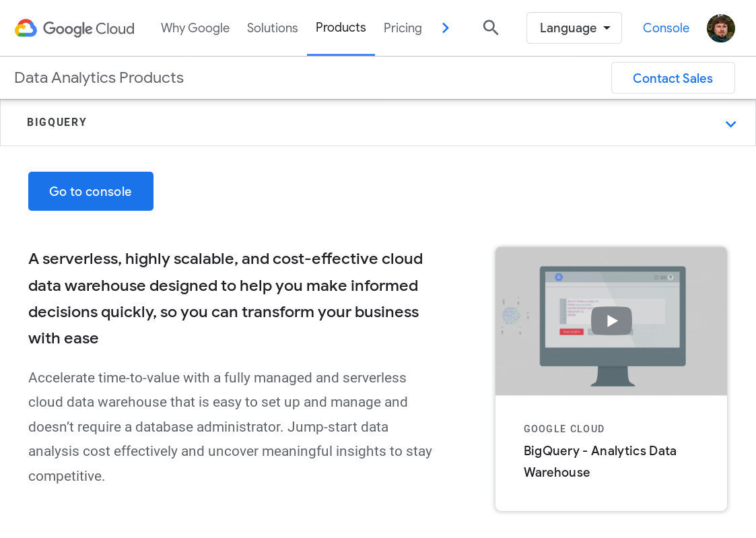Click the Contact Sales button
The width and height of the screenshot is (756, 538).
point(673,77)
